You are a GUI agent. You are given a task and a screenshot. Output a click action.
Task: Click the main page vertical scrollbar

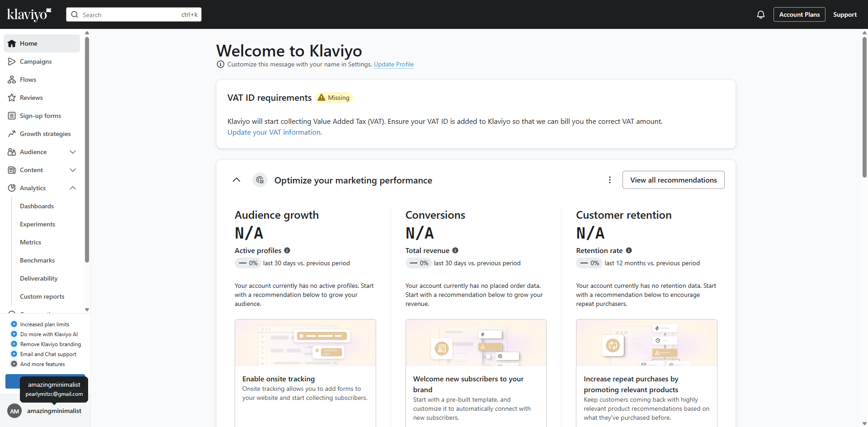(864, 107)
